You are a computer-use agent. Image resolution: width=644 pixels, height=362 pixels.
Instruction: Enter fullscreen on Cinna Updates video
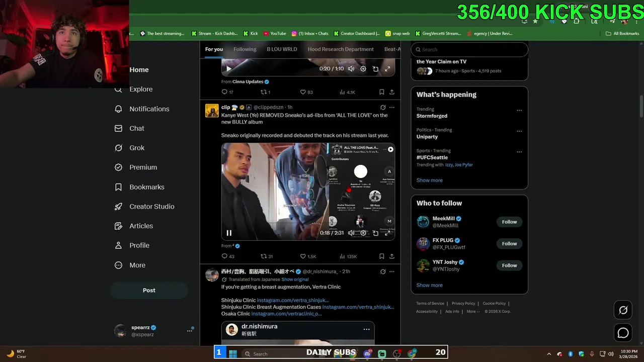coord(387,69)
